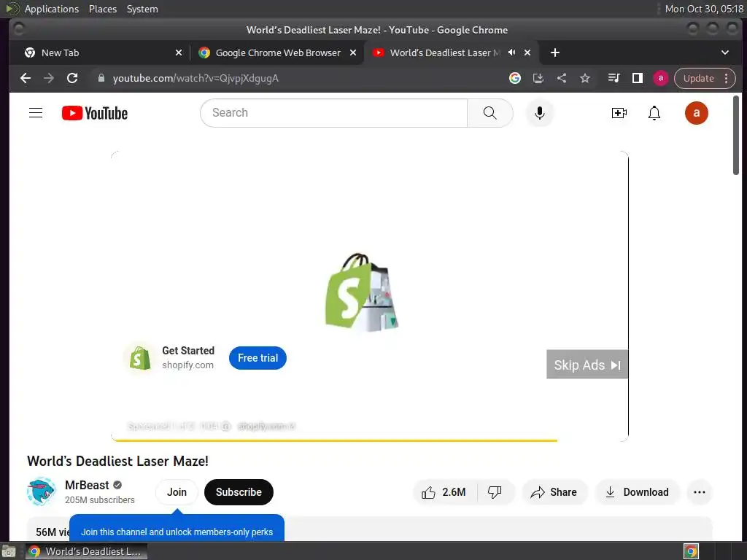Click the Shopify advertiser logo
The height and width of the screenshot is (560, 747).
pos(140,358)
